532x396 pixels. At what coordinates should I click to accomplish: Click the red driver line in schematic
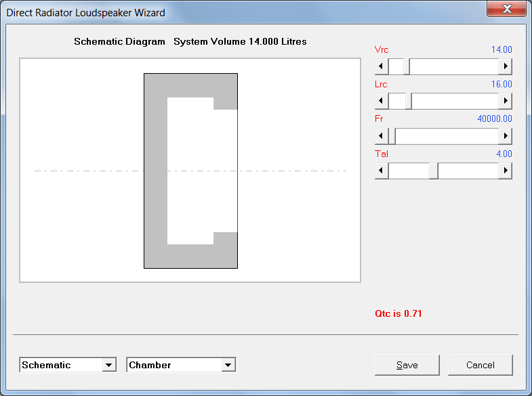237,171
